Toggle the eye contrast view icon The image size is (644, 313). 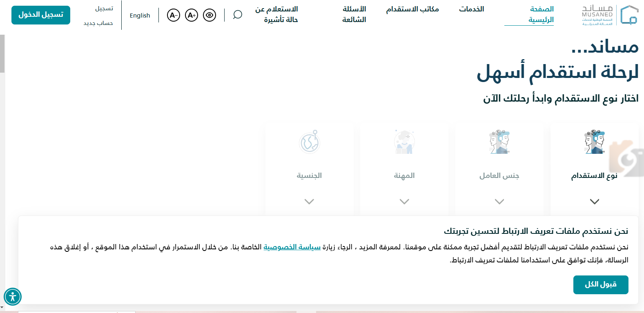coord(209,15)
